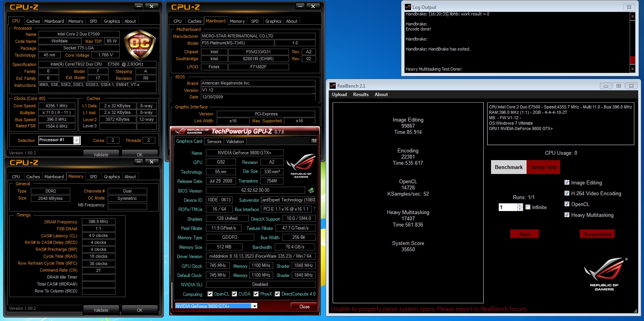Viewport: 644px width, 321px height.
Task: Click the runs number input field
Action: pyautogui.click(x=508, y=207)
